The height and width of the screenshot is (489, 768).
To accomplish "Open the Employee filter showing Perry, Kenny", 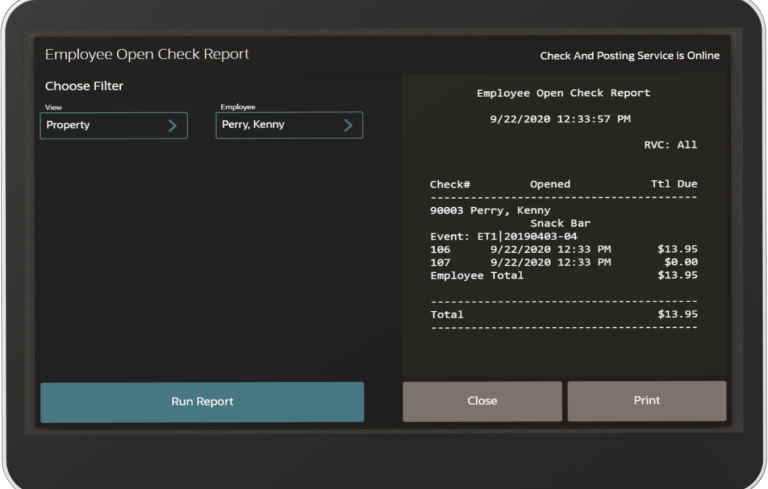I will (288, 125).
